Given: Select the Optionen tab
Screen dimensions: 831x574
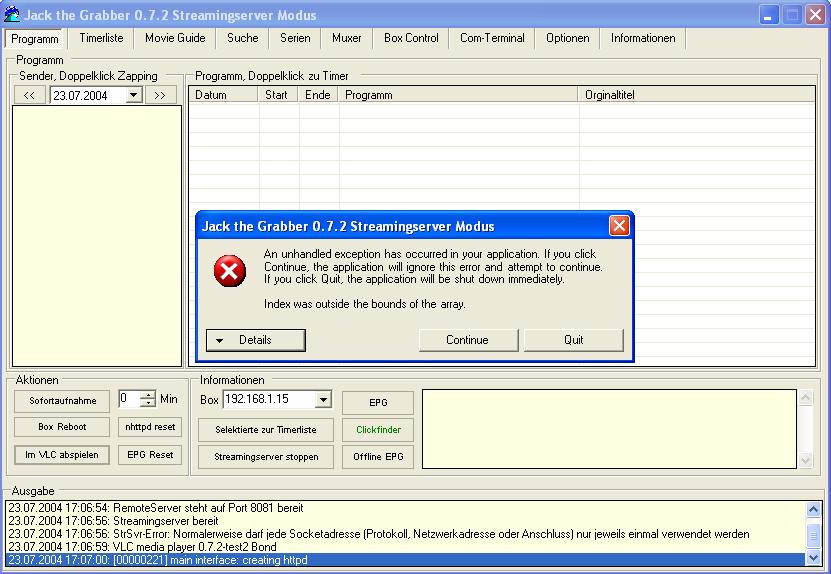Looking at the screenshot, I should coord(567,38).
